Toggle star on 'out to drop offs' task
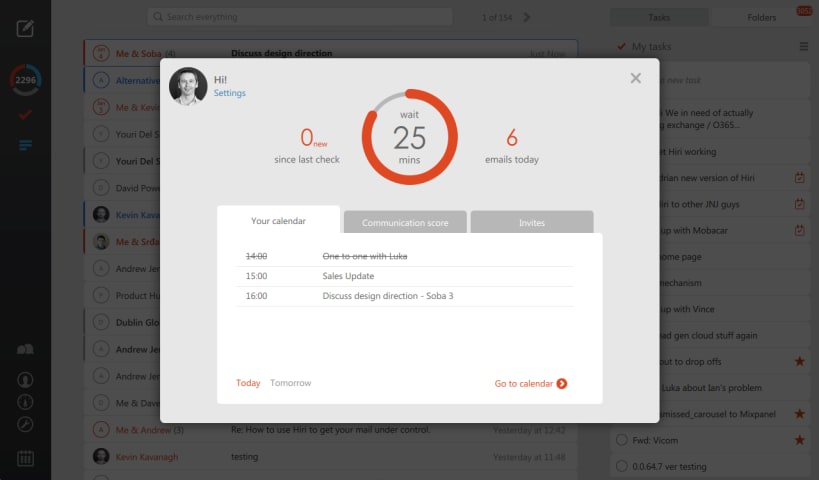The height and width of the screenshot is (480, 819). click(x=799, y=361)
